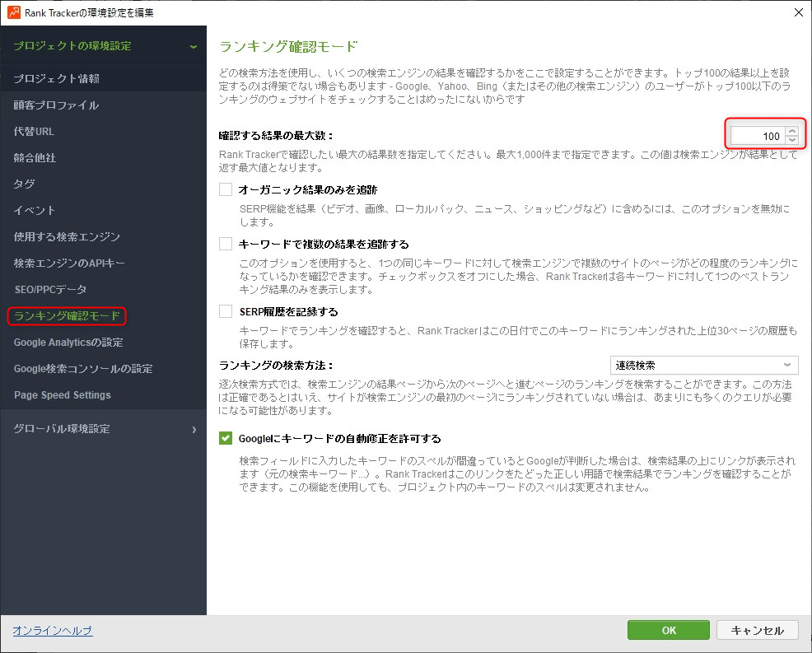Click the green OK button
This screenshot has height=653, width=812.
[x=669, y=630]
